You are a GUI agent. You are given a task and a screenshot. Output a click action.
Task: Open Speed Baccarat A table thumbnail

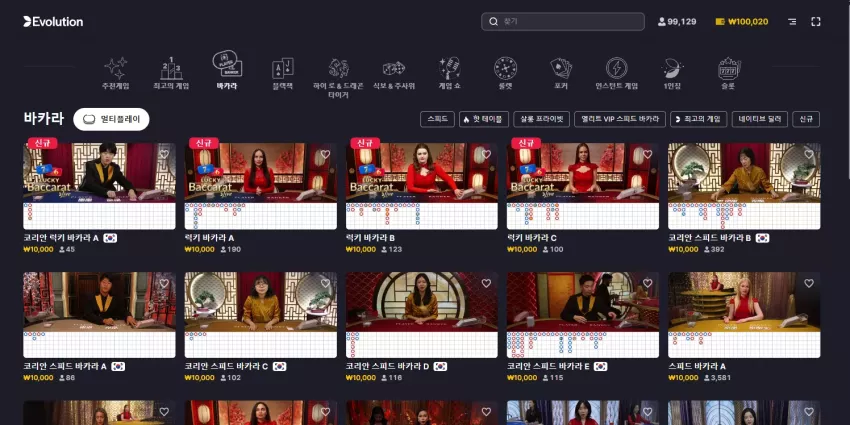click(744, 301)
